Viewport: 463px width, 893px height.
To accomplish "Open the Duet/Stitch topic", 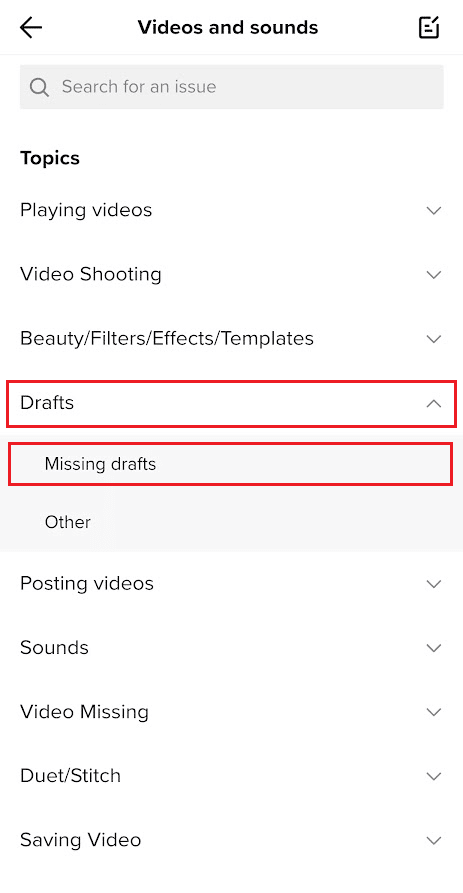I will pyautogui.click(x=231, y=776).
